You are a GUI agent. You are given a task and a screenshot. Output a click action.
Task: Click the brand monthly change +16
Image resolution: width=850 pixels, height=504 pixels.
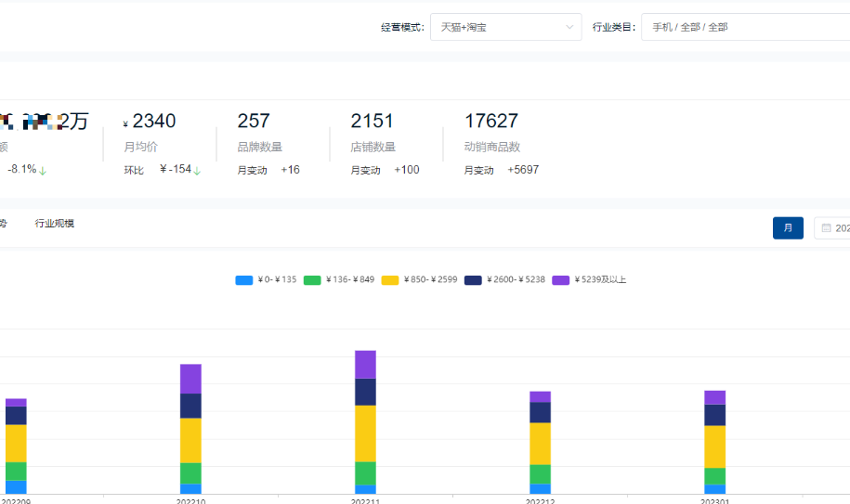[x=290, y=170]
